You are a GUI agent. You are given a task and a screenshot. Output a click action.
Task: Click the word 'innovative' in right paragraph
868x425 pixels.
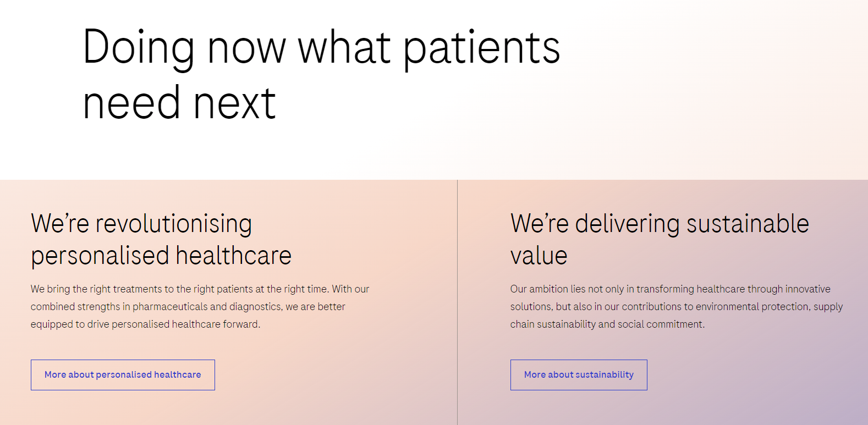tap(807, 289)
